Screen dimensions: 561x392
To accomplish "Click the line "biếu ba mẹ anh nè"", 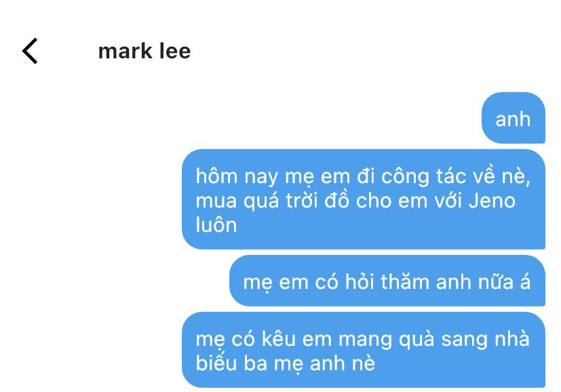I will (285, 364).
